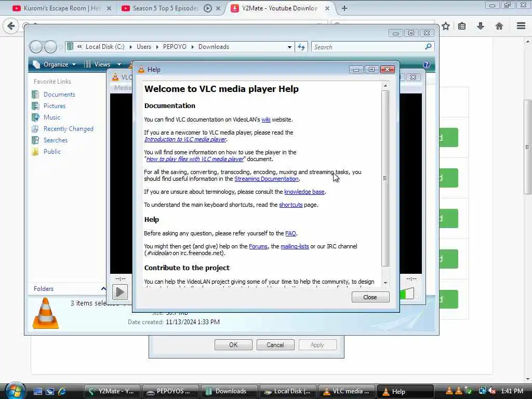
Task: Open the browser hamburger menu
Action: pyautogui.click(x=521, y=26)
